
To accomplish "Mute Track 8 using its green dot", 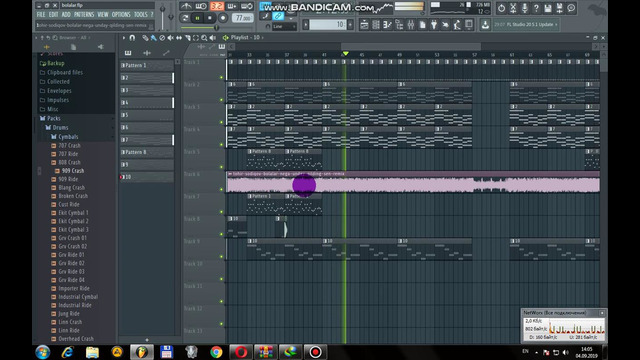I will tap(221, 234).
